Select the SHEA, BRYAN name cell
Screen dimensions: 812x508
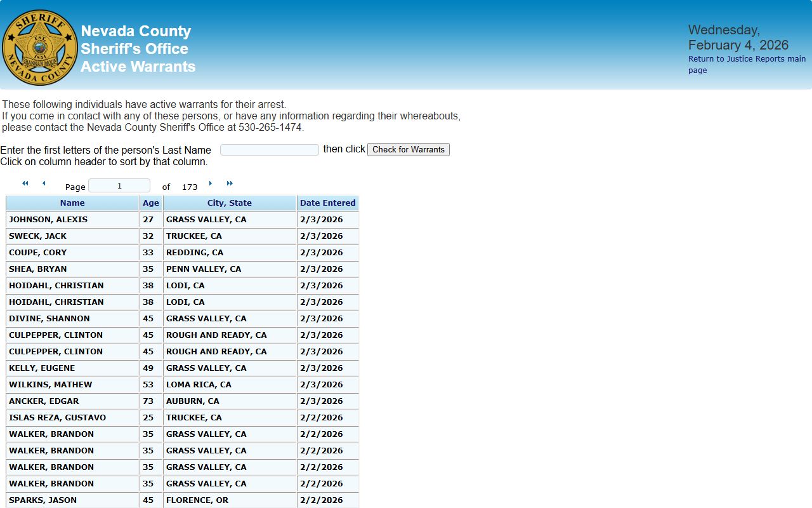(x=72, y=269)
